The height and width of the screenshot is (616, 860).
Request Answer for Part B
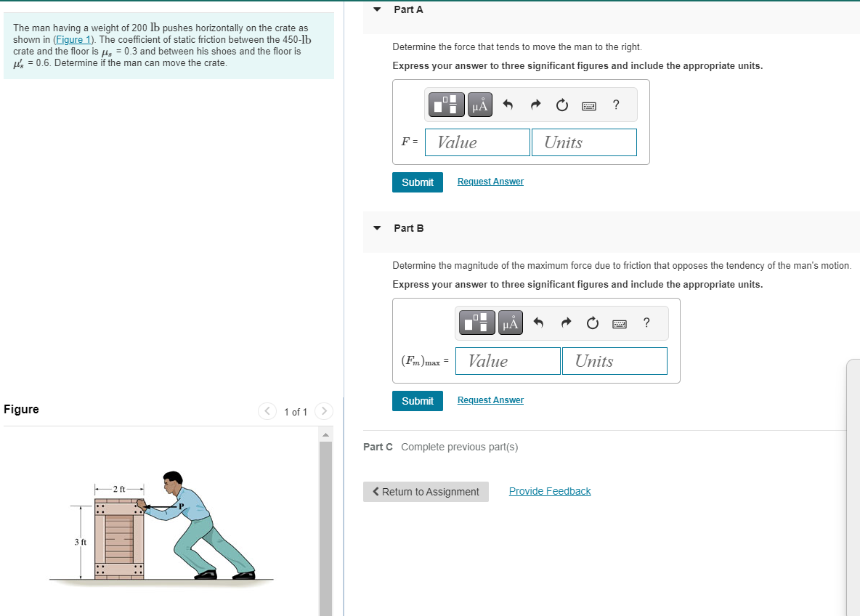coord(490,400)
